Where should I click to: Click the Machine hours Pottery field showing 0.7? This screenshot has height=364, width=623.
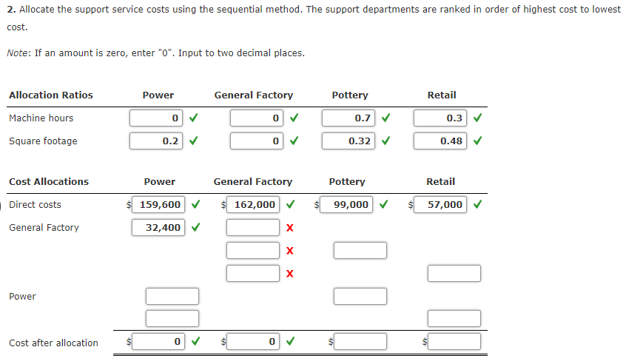(348, 118)
